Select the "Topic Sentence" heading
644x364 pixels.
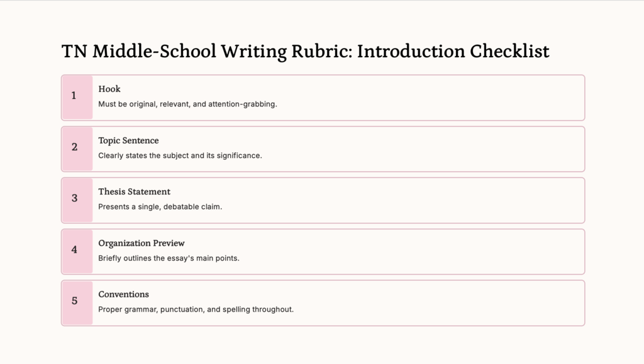128,140
